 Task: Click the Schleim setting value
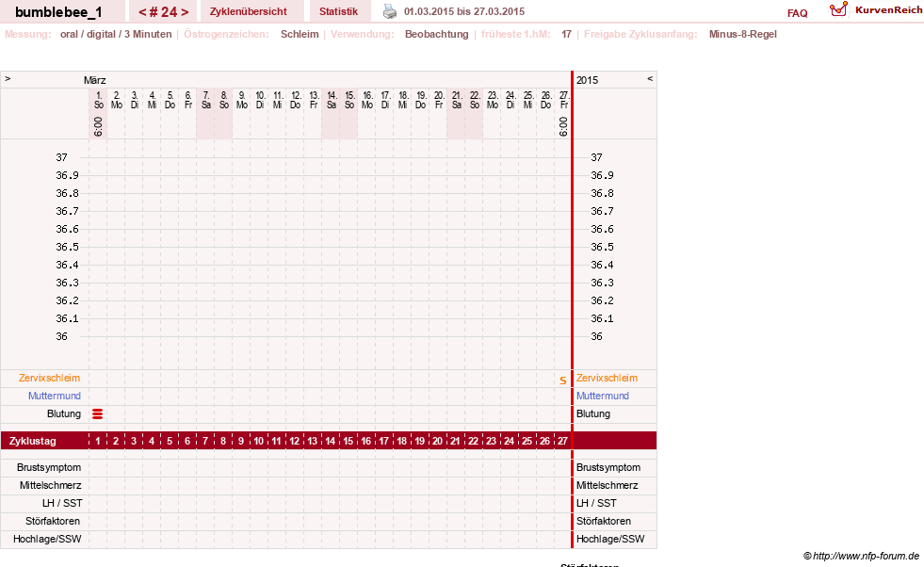click(300, 34)
